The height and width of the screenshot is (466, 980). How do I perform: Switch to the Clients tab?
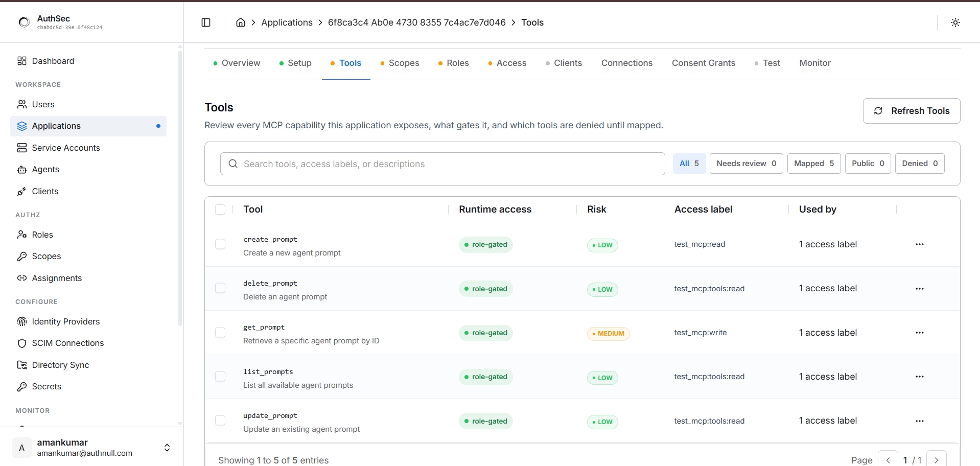coord(564,63)
